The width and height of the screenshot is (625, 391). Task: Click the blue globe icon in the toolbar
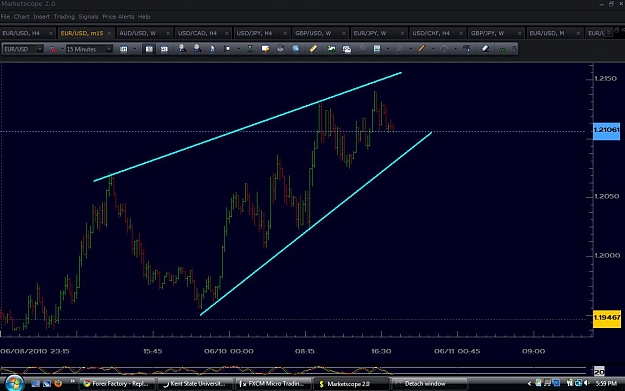(x=295, y=49)
